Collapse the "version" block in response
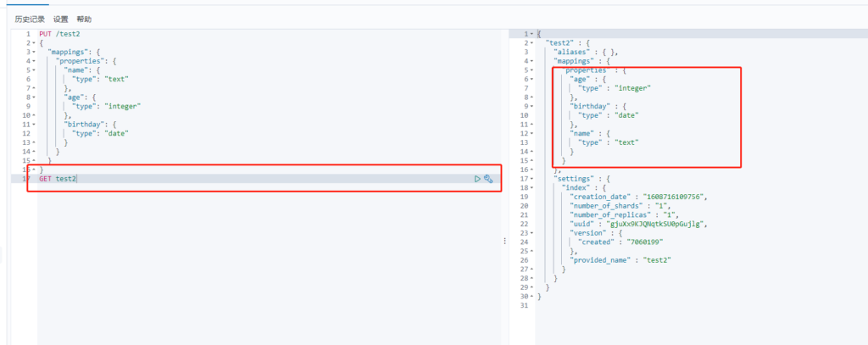 coord(531,232)
